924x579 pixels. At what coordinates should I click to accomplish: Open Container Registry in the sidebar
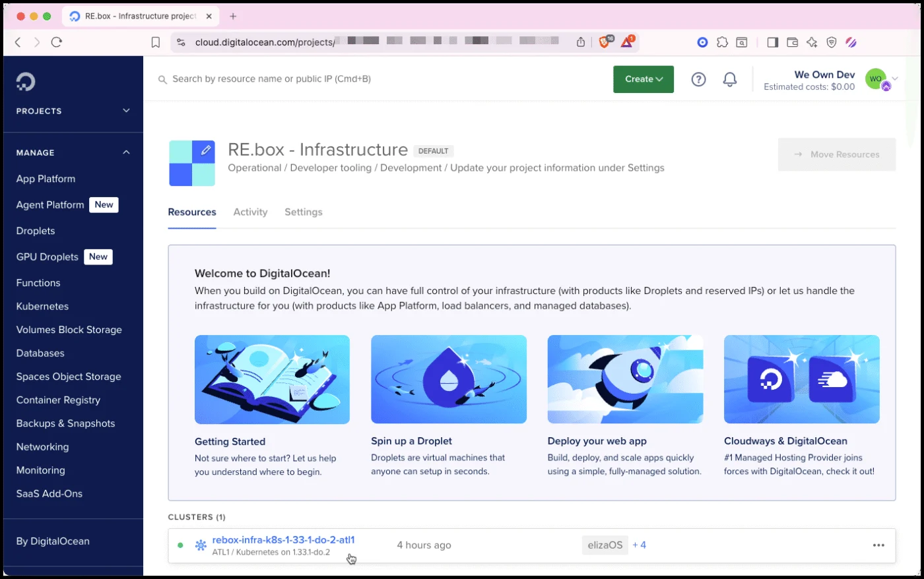tap(58, 400)
